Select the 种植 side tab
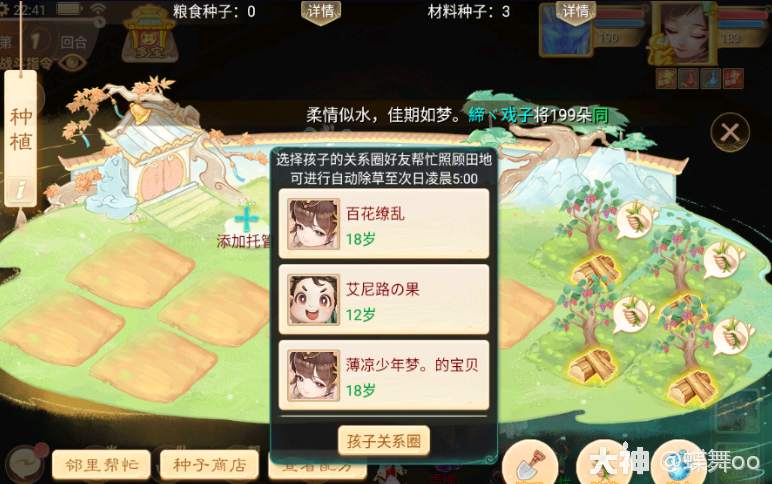This screenshot has width=772, height=484. point(21,129)
